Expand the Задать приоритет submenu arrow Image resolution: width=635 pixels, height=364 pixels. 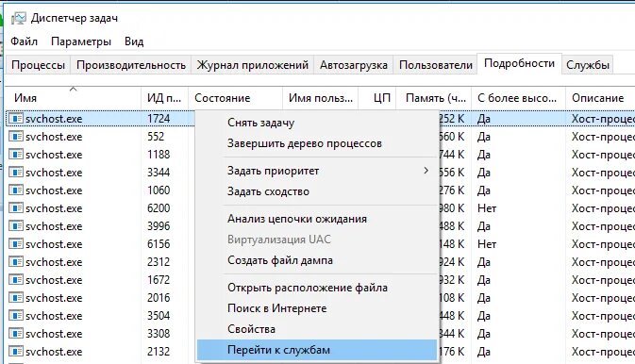426,171
